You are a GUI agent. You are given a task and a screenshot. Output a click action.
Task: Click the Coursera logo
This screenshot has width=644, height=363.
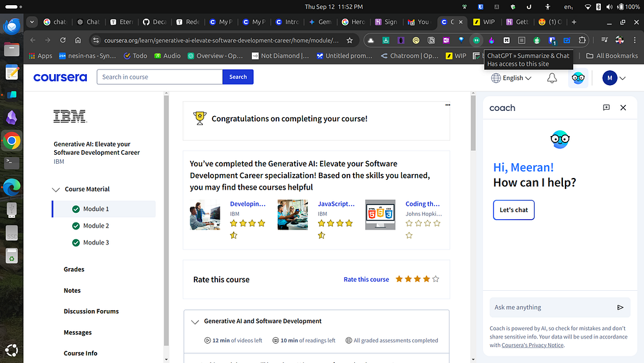pos(60,77)
